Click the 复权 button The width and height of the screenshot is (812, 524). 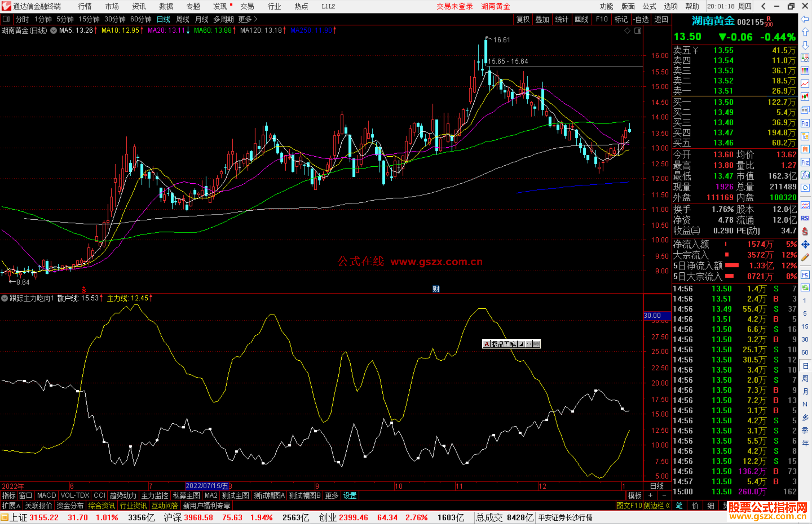point(523,19)
